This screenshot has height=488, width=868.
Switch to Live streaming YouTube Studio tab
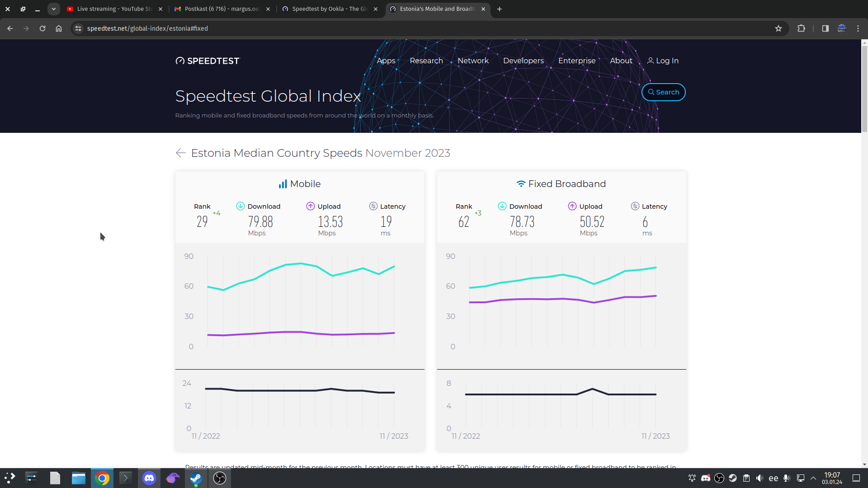(x=115, y=9)
